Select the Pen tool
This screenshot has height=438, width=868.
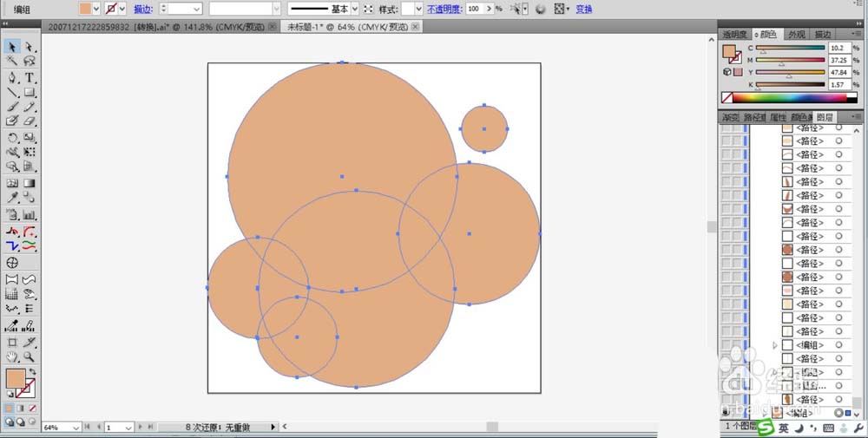pos(11,78)
